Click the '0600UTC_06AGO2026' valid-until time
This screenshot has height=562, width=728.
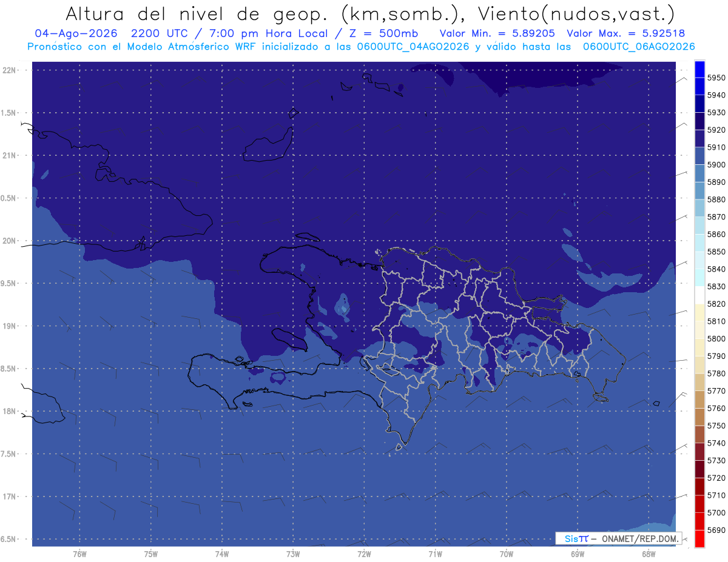(x=639, y=47)
